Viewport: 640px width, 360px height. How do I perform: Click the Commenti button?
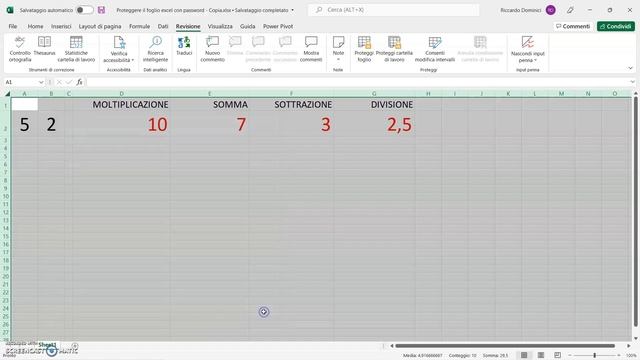(573, 26)
